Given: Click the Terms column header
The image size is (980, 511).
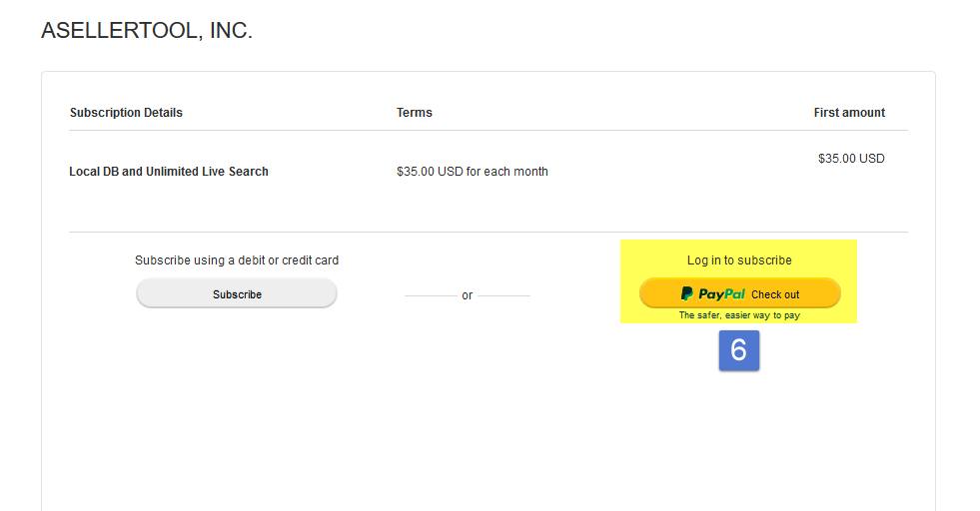Looking at the screenshot, I should click(415, 113).
